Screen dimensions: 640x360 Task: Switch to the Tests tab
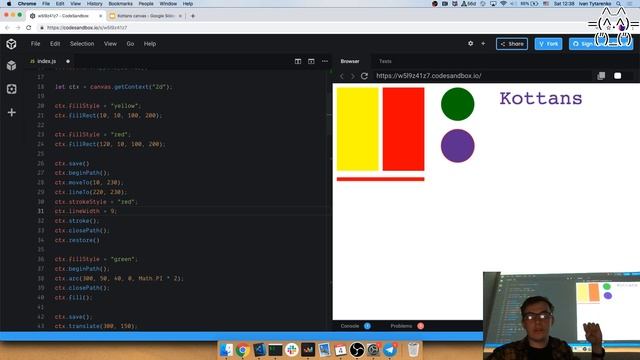point(385,61)
